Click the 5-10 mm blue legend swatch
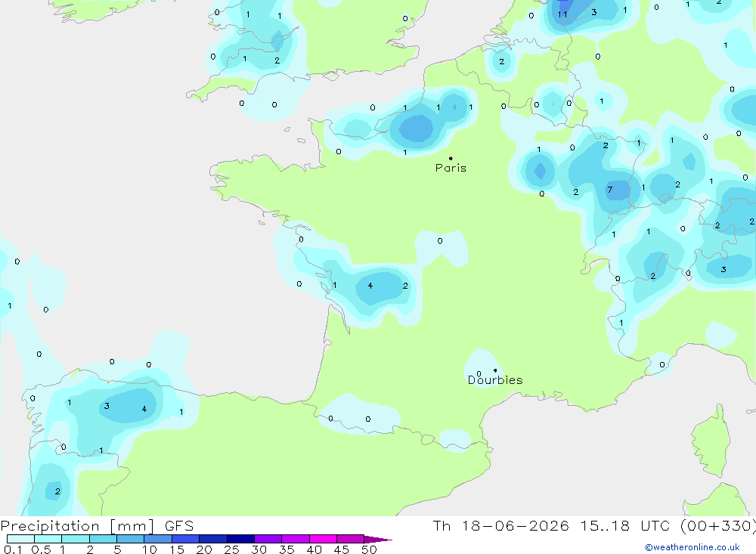Screen dimensions: 756x554 click(x=131, y=539)
